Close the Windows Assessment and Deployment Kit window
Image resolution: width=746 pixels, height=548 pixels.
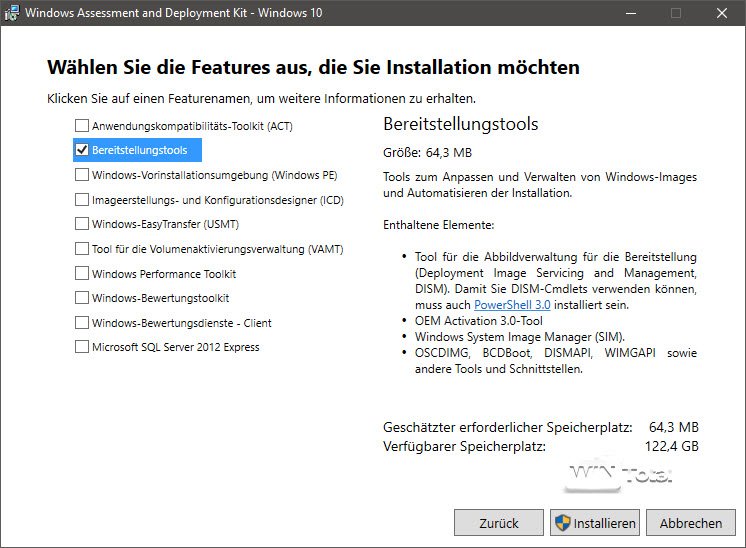(721, 13)
